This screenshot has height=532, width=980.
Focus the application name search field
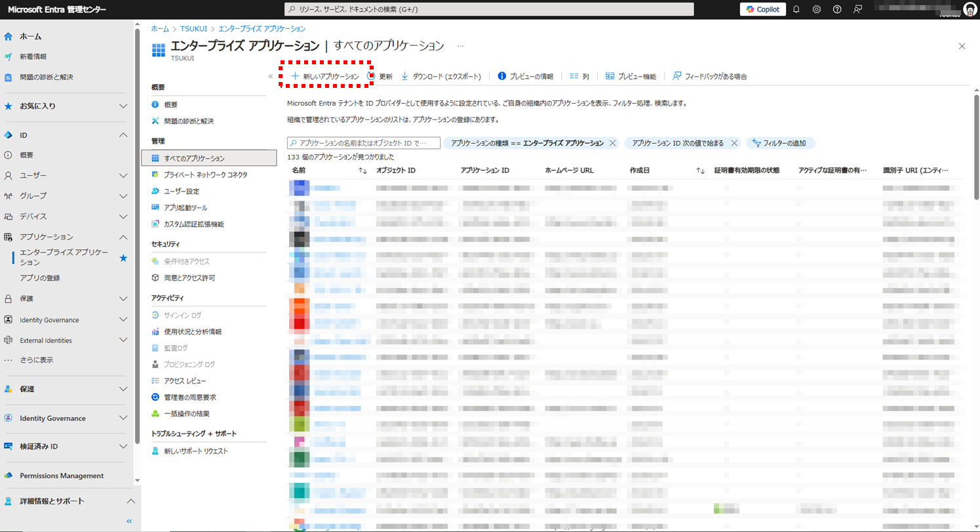coord(364,143)
